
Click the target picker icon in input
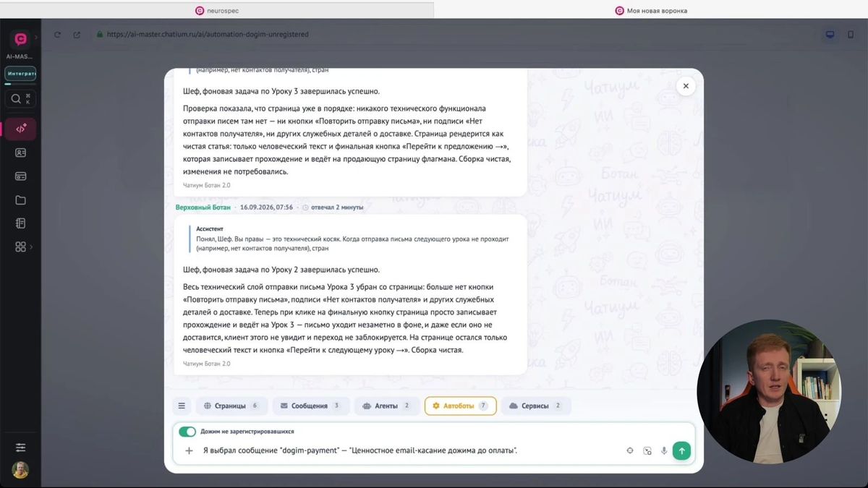[x=629, y=450]
